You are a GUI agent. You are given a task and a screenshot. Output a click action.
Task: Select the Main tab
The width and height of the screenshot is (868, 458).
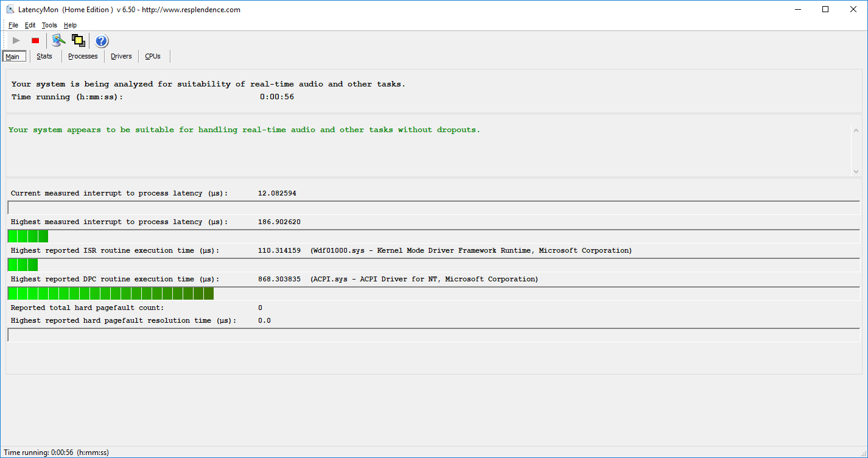click(13, 57)
